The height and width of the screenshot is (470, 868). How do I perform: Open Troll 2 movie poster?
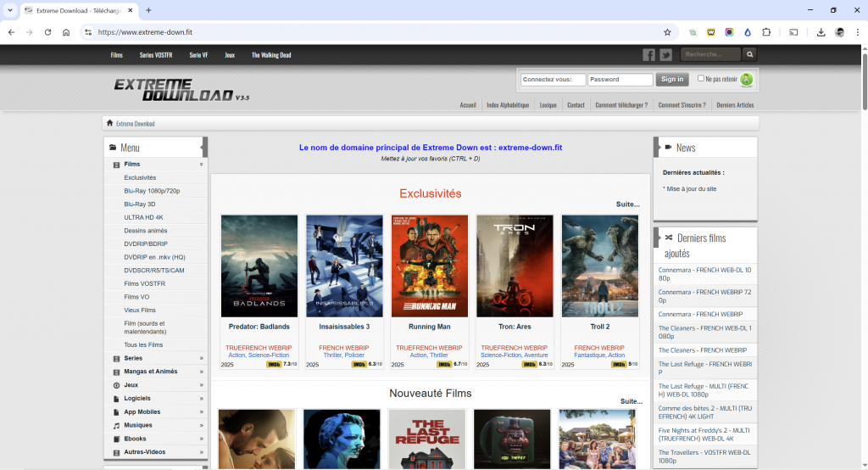tap(600, 266)
